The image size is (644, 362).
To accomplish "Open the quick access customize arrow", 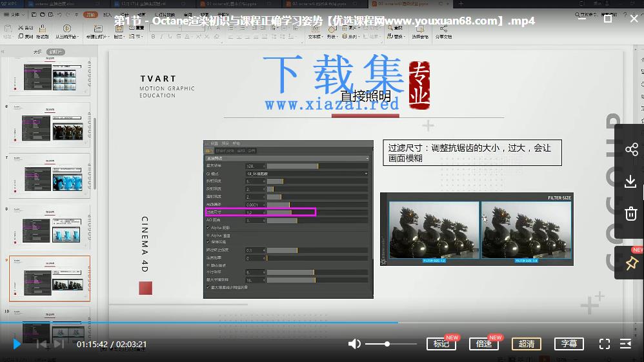I will [x=76, y=14].
